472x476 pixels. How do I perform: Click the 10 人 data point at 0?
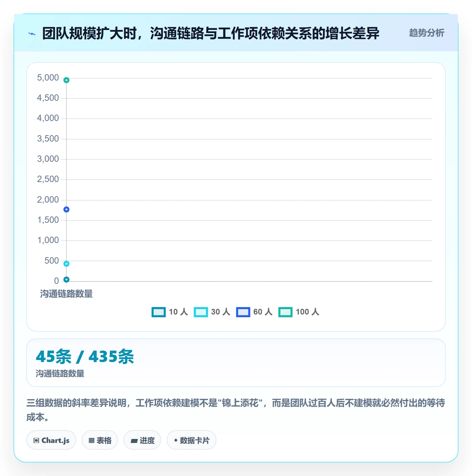tap(66, 279)
